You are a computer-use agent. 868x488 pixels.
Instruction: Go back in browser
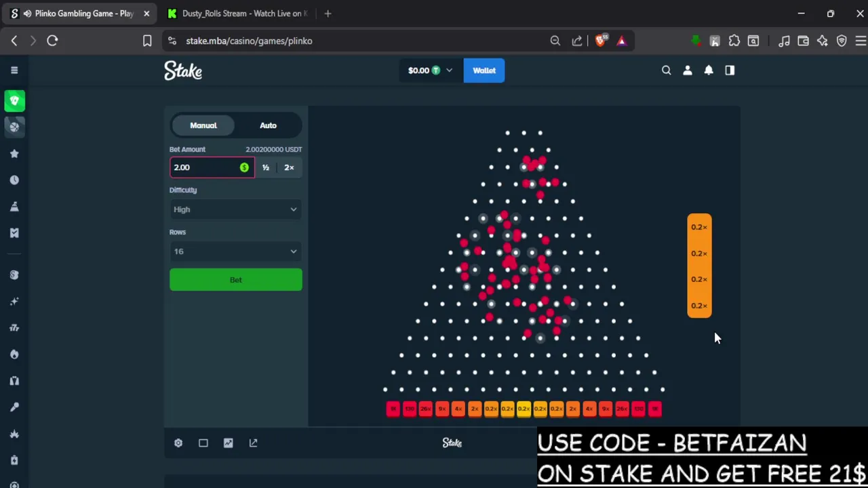point(14,41)
